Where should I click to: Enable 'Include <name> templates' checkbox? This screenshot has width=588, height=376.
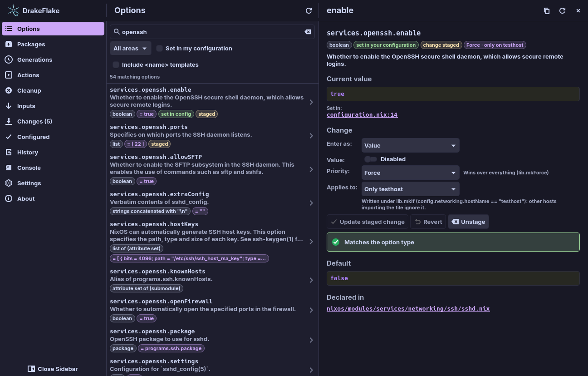(116, 64)
